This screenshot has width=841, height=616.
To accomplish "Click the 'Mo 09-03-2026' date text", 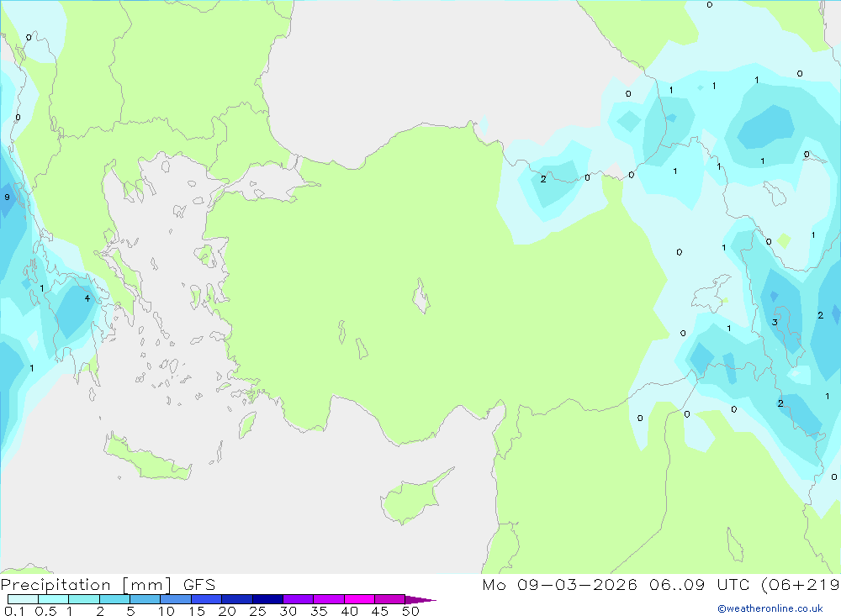I will (x=559, y=584).
